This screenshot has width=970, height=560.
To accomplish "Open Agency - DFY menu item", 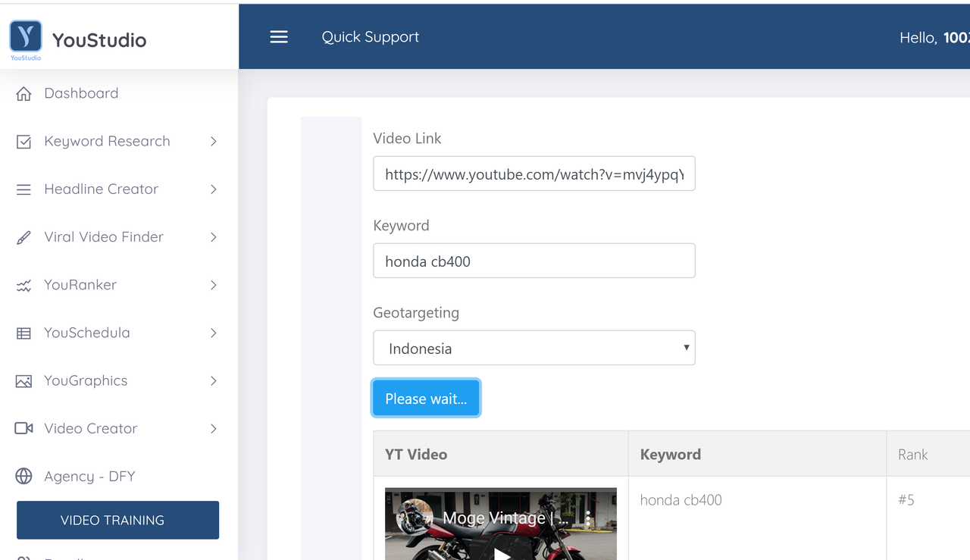I will pyautogui.click(x=89, y=476).
